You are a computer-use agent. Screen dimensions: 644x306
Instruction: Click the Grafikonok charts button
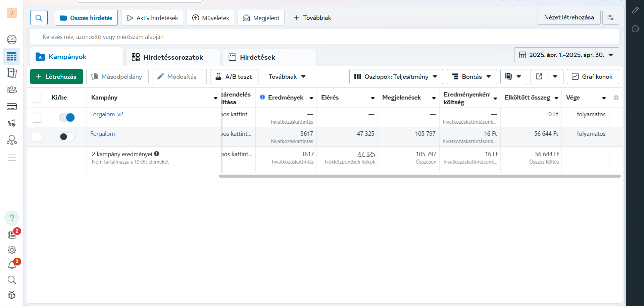(593, 76)
